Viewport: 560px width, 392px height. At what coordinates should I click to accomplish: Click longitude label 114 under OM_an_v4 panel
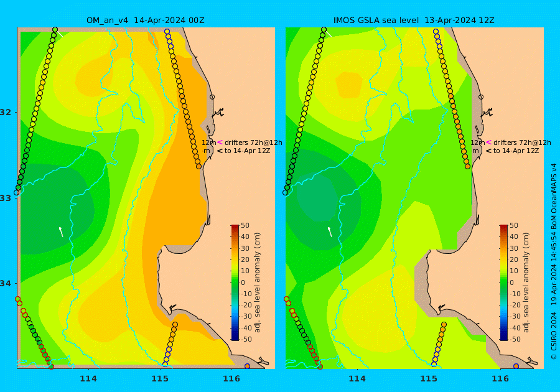pyautogui.click(x=88, y=379)
